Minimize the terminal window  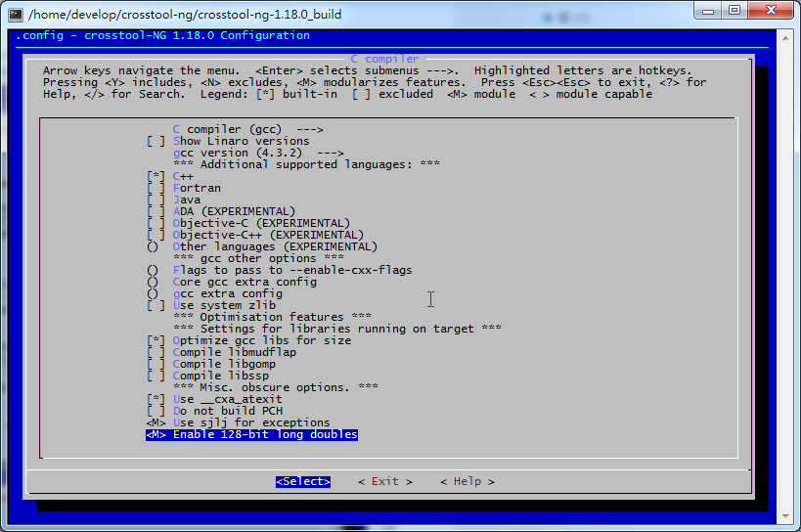[x=708, y=11]
